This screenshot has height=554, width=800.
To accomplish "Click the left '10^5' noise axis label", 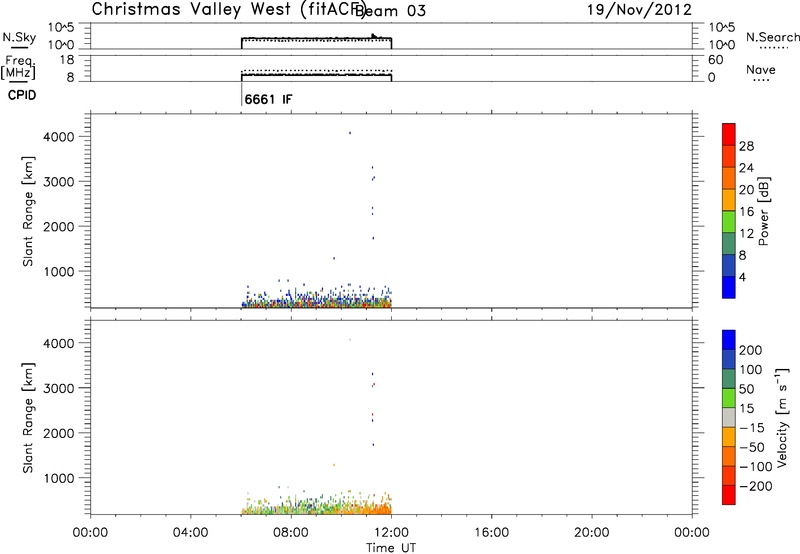I will 61,28.
